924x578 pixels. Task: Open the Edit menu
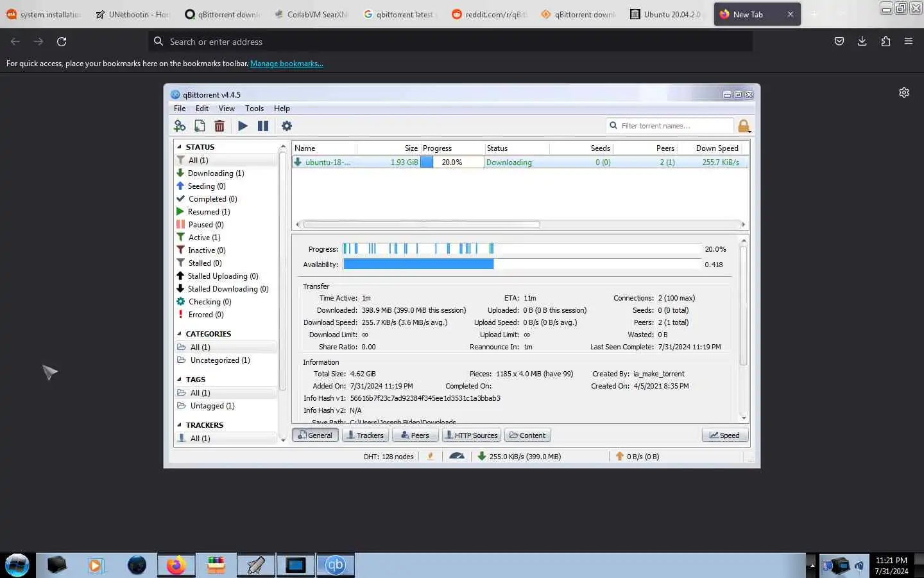point(202,109)
